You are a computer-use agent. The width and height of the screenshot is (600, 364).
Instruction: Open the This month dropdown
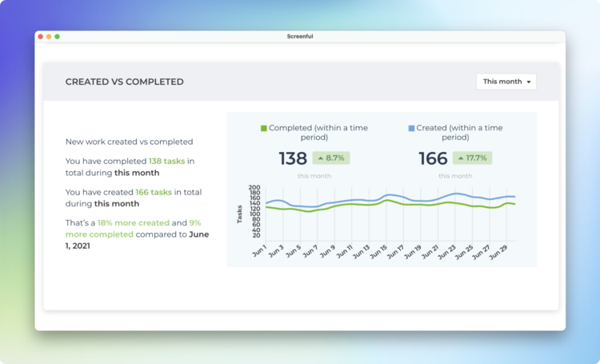506,82
